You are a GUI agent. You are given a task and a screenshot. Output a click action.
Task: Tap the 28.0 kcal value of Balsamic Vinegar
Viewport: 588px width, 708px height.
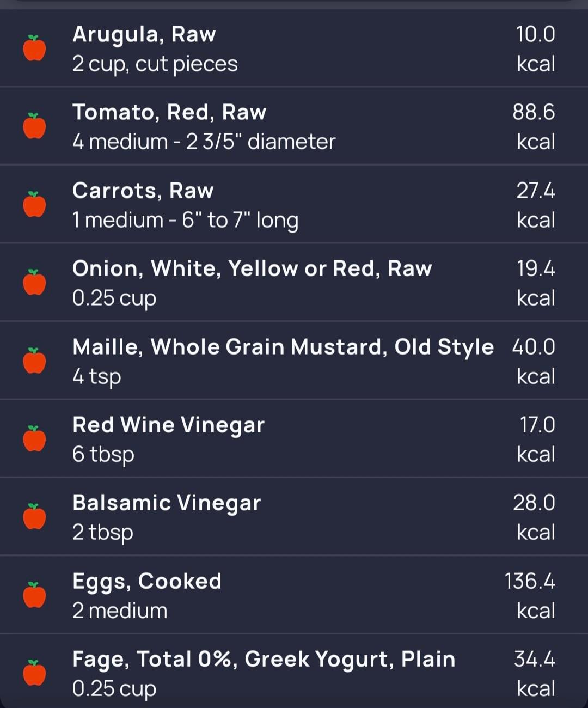click(x=534, y=517)
